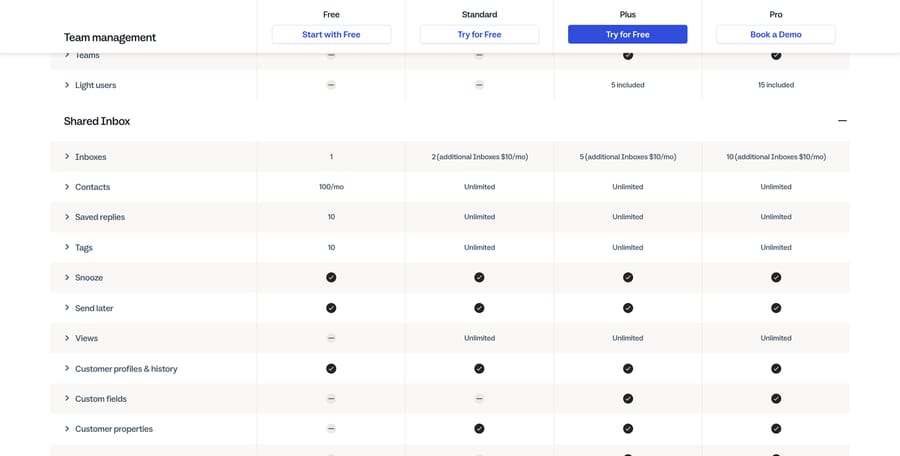The height and width of the screenshot is (456, 900).
Task: Click Customer properties checkmark in Plus column
Action: click(628, 428)
